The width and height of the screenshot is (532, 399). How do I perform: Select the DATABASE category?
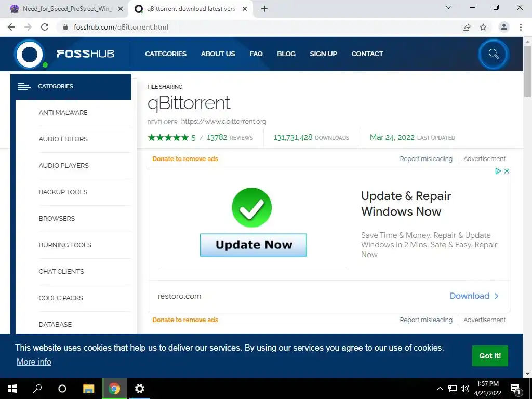[55, 324]
